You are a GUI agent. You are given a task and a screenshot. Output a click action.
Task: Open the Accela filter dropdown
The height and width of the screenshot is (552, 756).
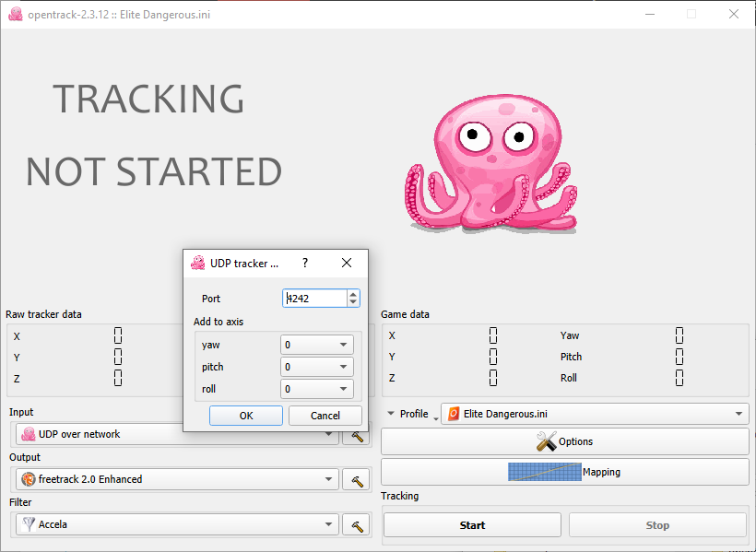tap(177, 524)
